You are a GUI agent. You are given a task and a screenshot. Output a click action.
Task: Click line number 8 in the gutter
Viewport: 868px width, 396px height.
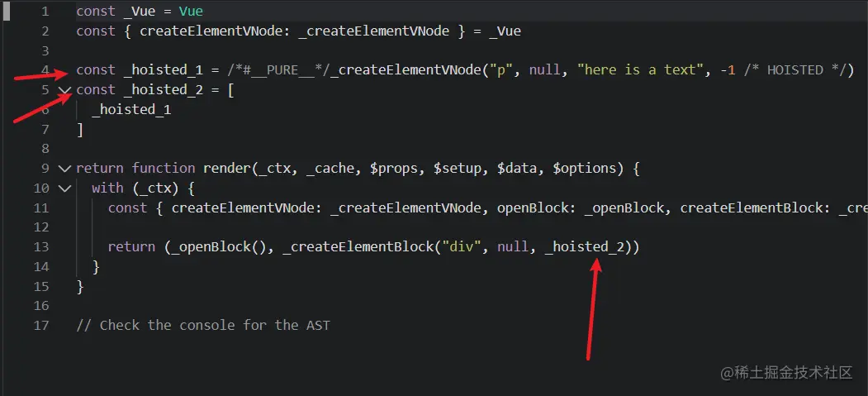[45, 149]
